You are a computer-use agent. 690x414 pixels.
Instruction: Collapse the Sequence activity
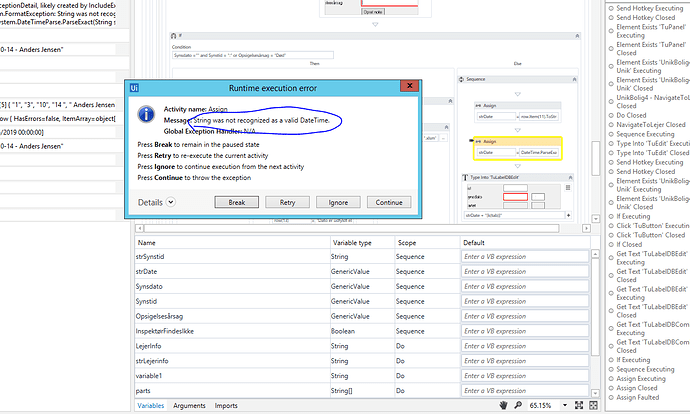click(x=574, y=79)
